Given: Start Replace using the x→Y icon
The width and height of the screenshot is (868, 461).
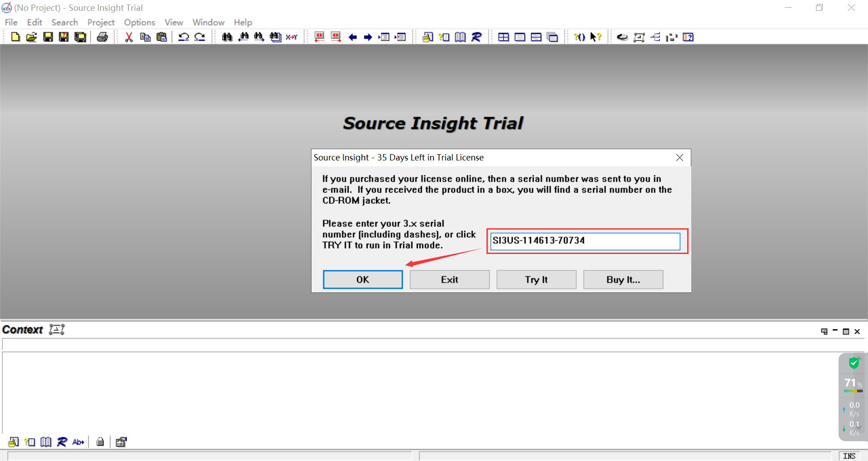Looking at the screenshot, I should [292, 37].
